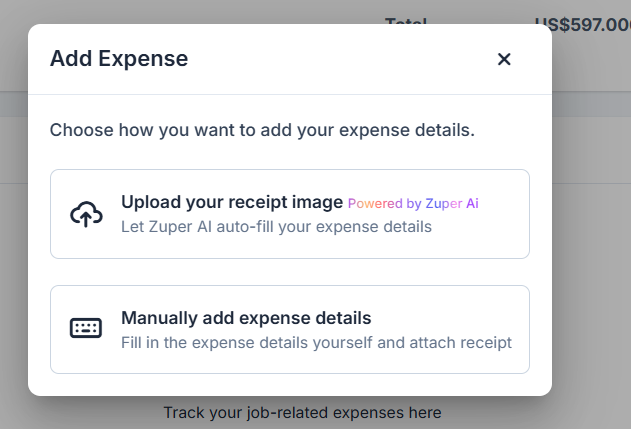The image size is (631, 429).
Task: Click the dimmed backdrop right of the dialog
Action: tap(591, 250)
